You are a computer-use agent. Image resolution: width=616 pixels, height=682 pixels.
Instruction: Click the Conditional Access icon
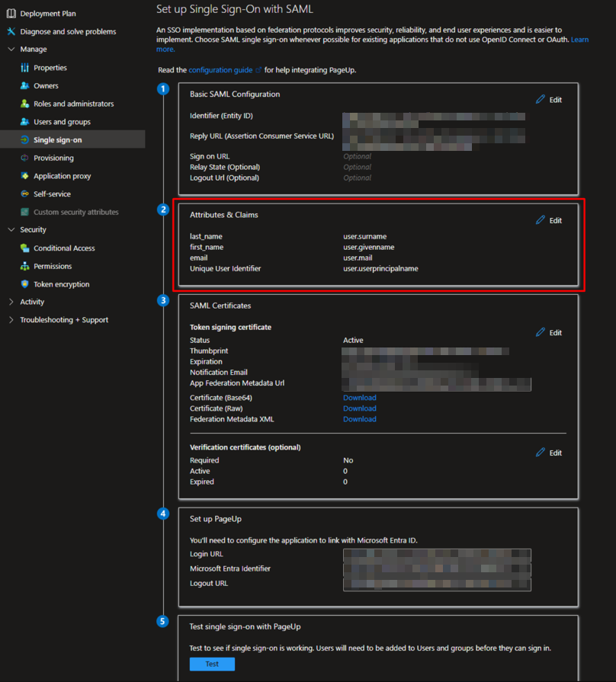tap(25, 248)
